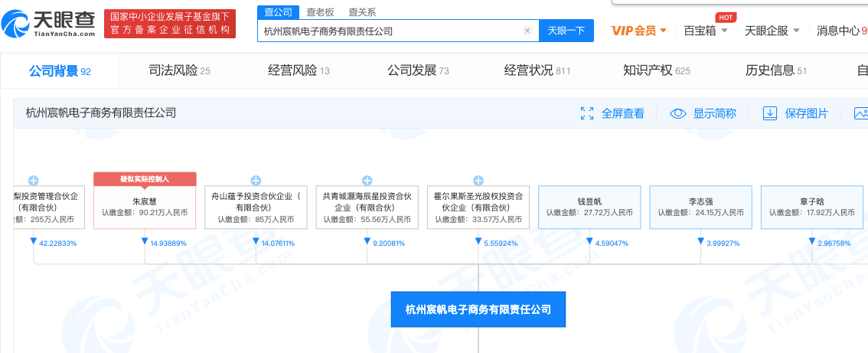The width and height of the screenshot is (868, 353).
Task: Toggle 显示简称 eye icon
Action: tap(678, 113)
